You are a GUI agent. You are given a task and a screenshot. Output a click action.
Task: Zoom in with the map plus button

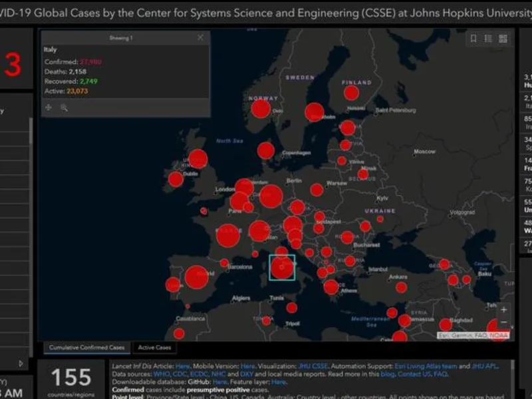(503, 310)
